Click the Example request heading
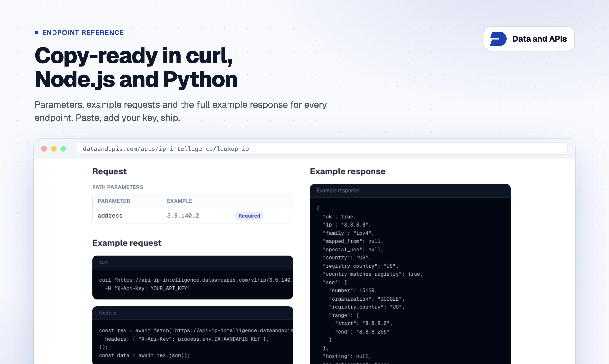The width and height of the screenshot is (609, 364). tap(127, 243)
